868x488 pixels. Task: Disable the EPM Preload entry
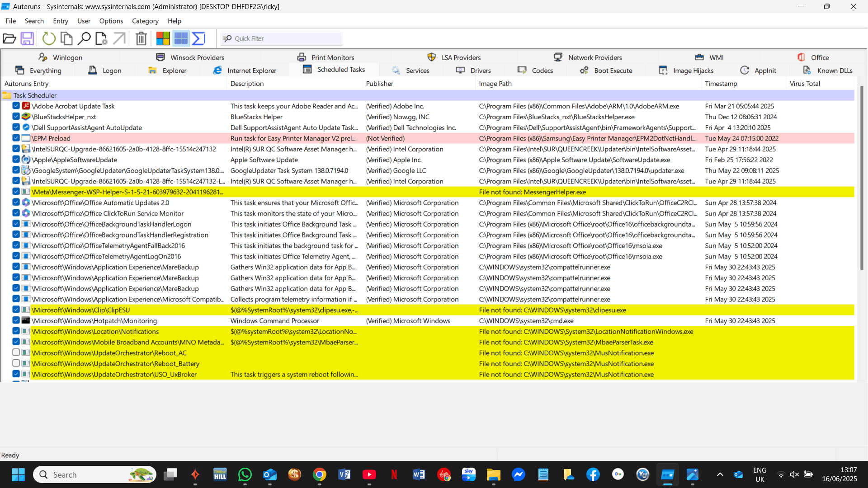pos(16,138)
